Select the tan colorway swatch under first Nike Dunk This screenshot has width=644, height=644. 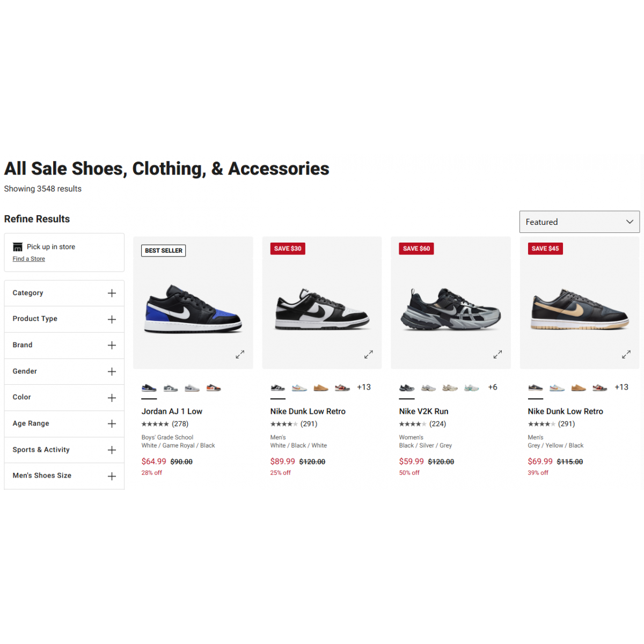[x=321, y=387]
